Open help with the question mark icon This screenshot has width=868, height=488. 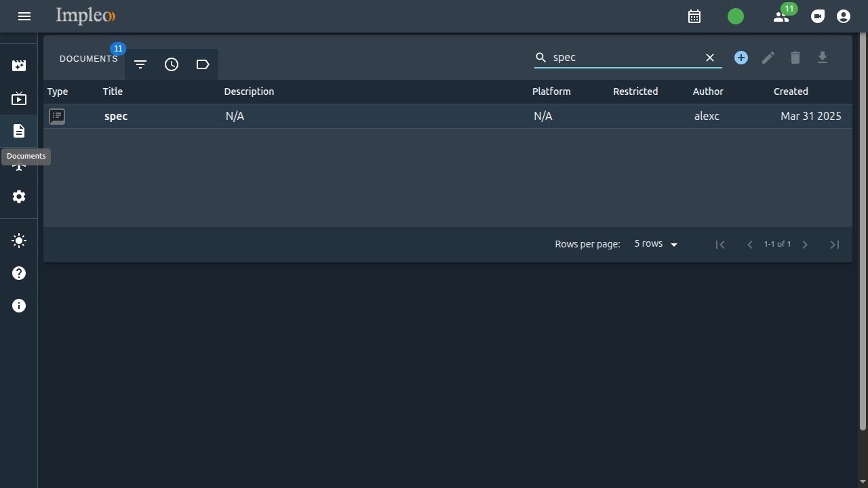[19, 273]
